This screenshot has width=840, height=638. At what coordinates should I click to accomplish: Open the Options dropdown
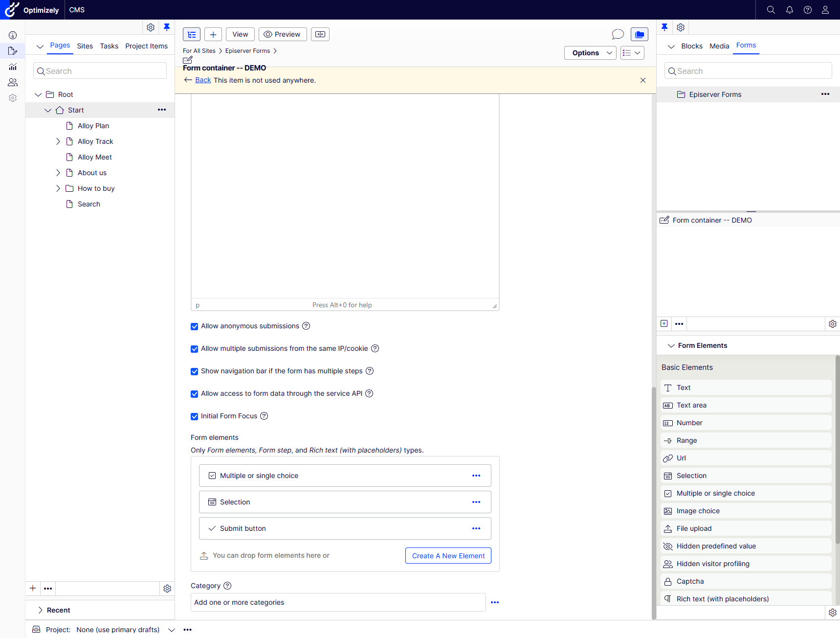[x=590, y=53]
